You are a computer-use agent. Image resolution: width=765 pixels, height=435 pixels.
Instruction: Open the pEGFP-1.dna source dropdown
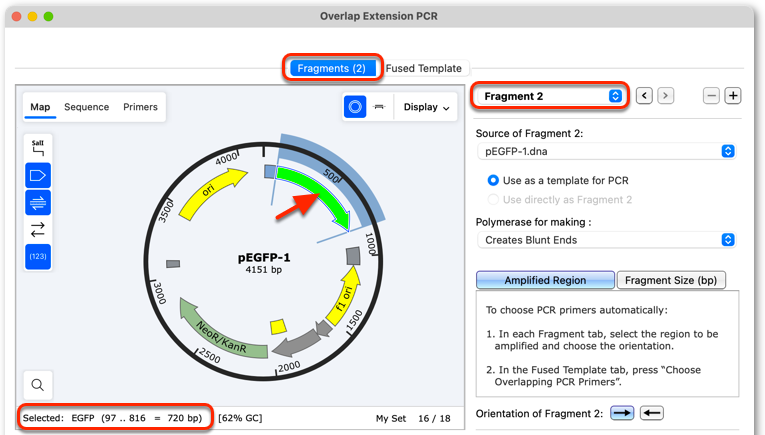606,151
